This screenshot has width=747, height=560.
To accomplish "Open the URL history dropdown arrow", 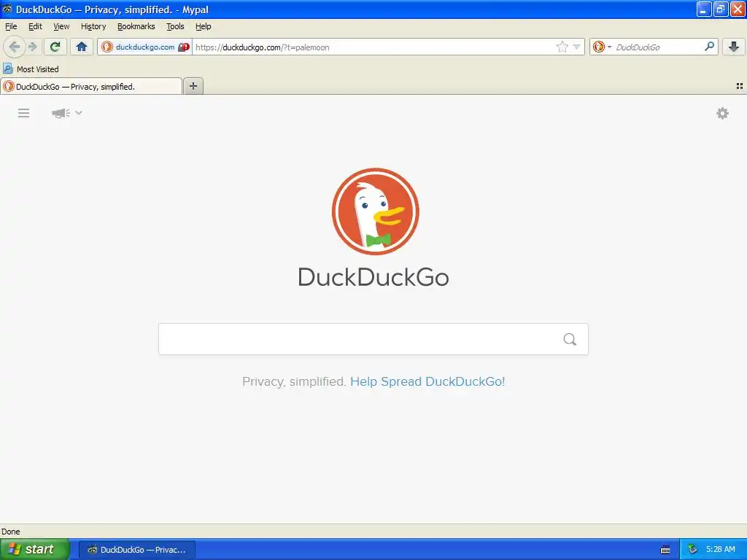I will (x=576, y=47).
